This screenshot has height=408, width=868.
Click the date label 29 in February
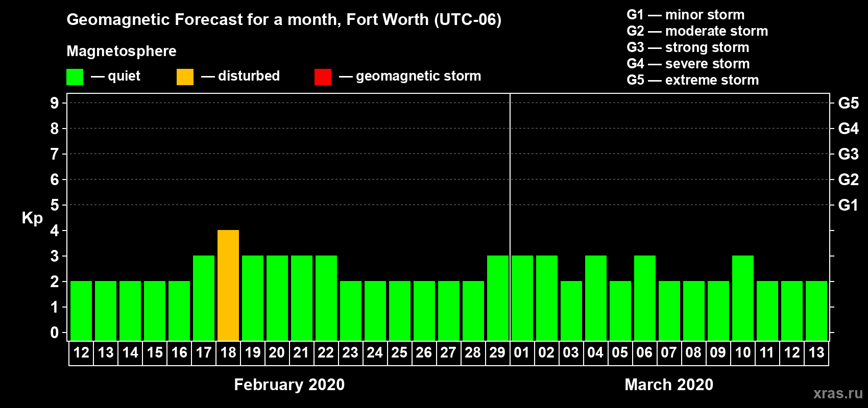[x=498, y=352]
